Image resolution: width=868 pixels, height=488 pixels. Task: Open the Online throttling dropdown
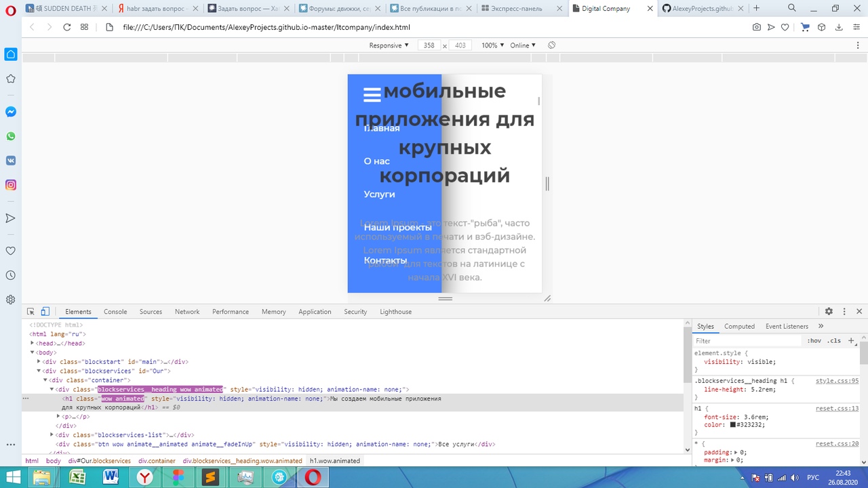[523, 45]
